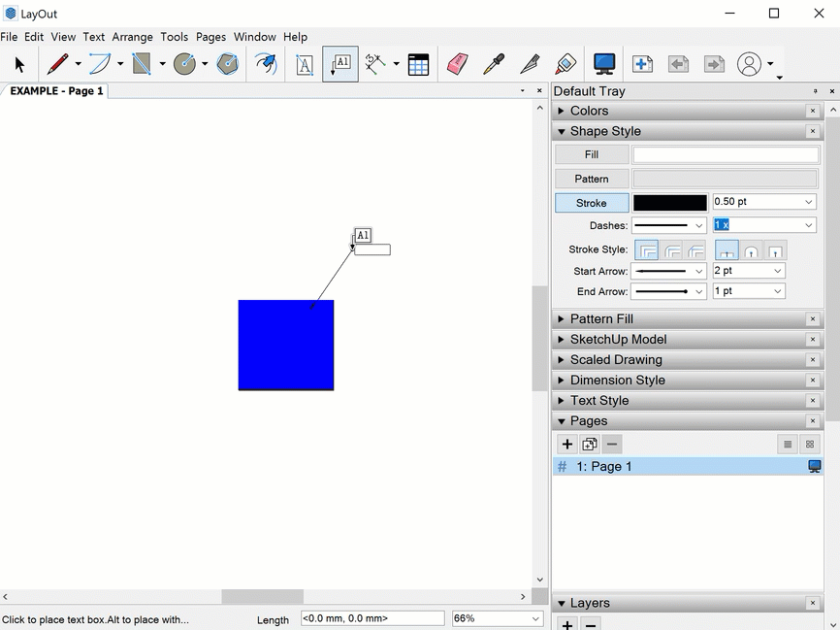Click the black stroke color swatch

pyautogui.click(x=669, y=202)
